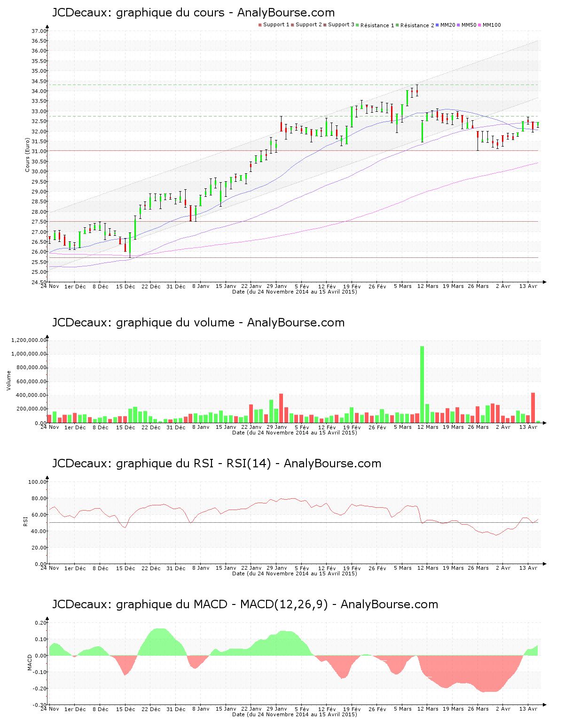Click the 0.20 value on MACD axis
Viewport: 564px width, 728px height.
coord(41,623)
